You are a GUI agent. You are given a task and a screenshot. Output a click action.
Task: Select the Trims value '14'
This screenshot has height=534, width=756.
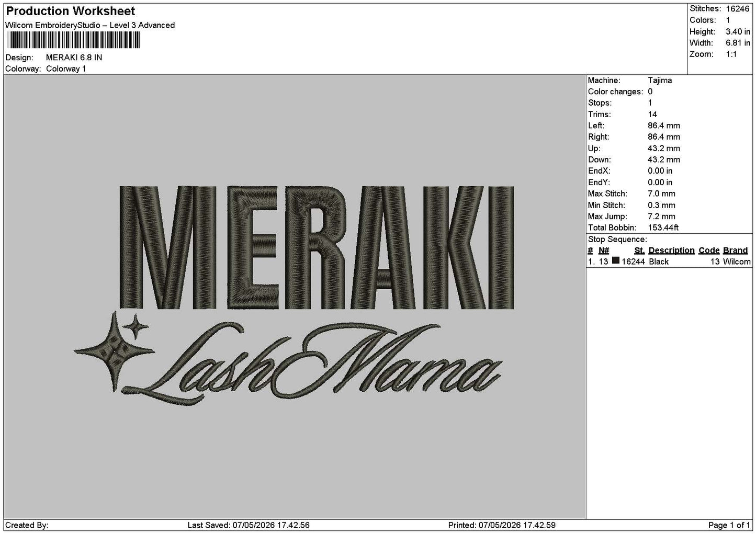click(652, 115)
